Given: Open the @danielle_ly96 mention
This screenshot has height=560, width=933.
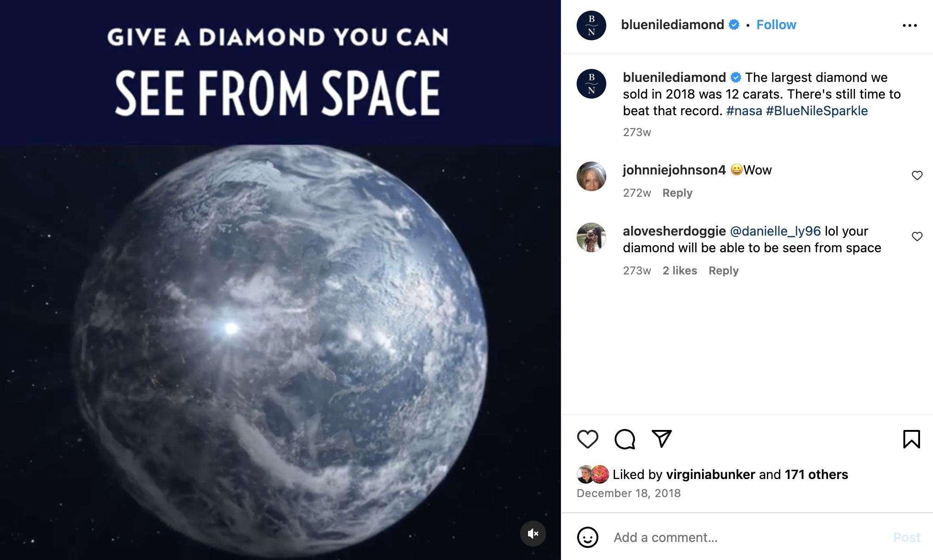Looking at the screenshot, I should click(775, 231).
